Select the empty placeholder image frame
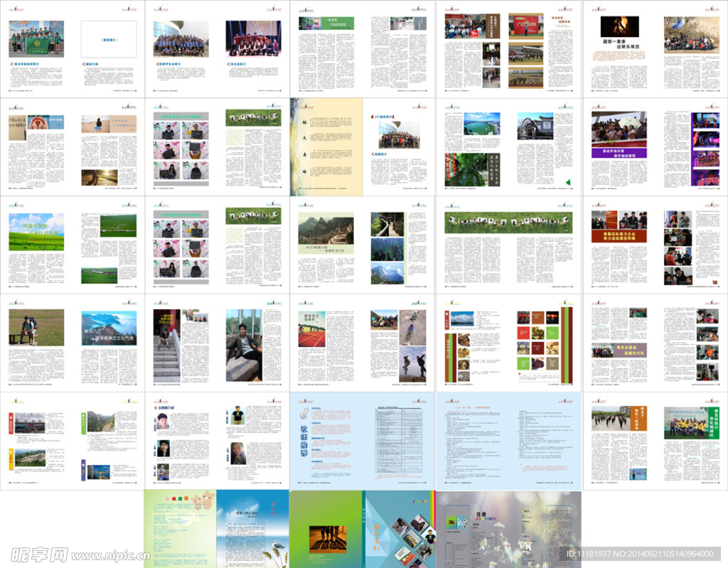 [x=109, y=38]
